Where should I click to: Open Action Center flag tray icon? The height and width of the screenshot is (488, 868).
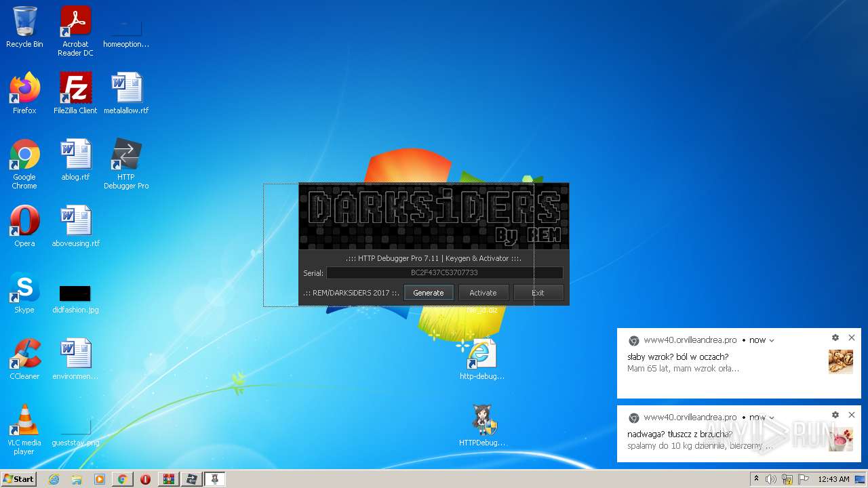804,479
